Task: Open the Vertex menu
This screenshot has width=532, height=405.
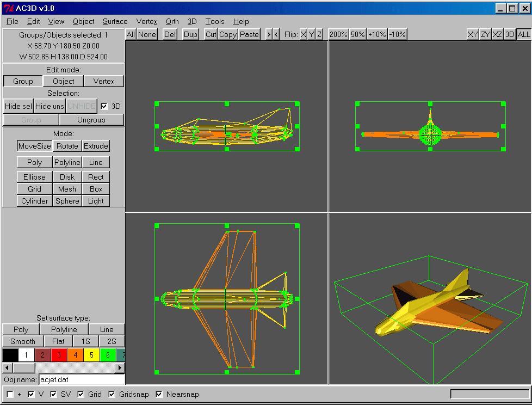Action: (147, 22)
